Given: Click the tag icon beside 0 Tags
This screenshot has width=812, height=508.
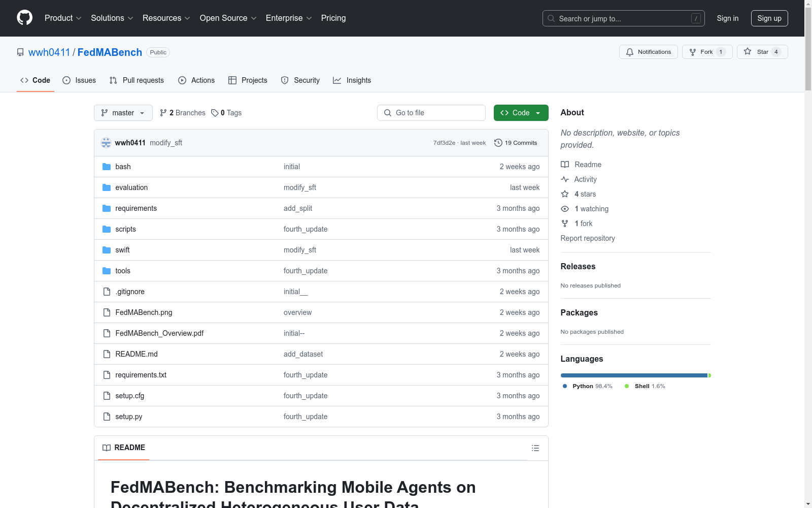Looking at the screenshot, I should pyautogui.click(x=215, y=113).
